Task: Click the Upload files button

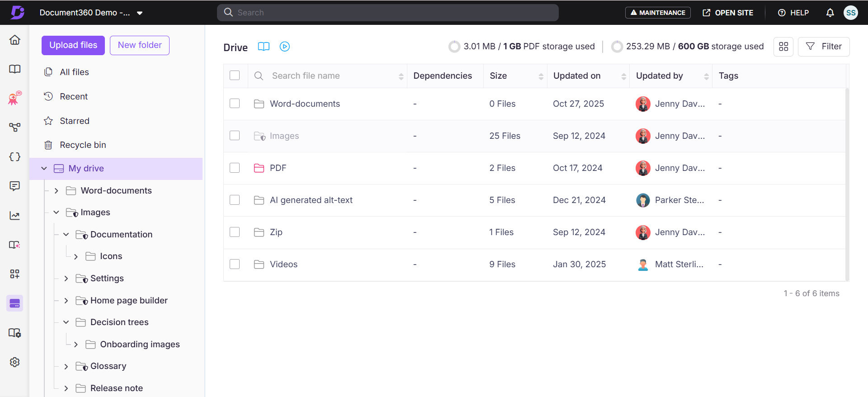Action: tap(73, 45)
